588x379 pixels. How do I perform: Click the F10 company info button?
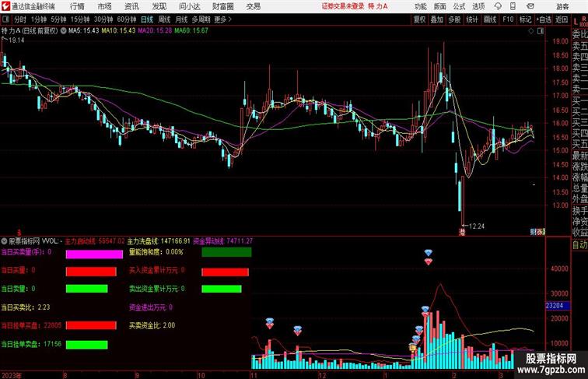tap(508, 19)
